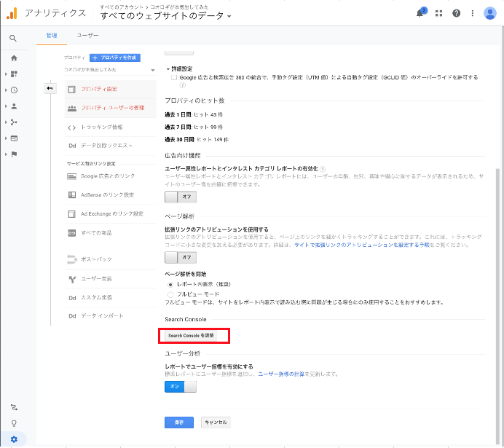504x448 pixels.
Task: Click the Search Console を調整 button
Action: (x=191, y=336)
